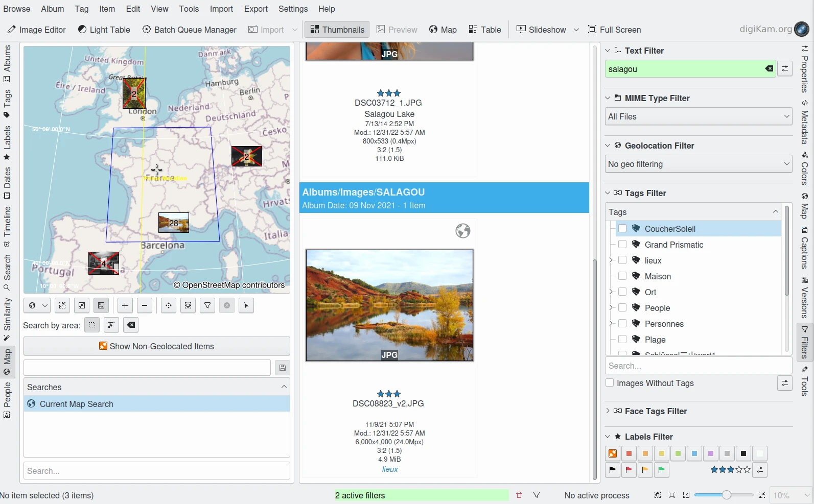The height and width of the screenshot is (504, 814).
Task: Click Show Non-Geolocated Items button
Action: point(156,346)
